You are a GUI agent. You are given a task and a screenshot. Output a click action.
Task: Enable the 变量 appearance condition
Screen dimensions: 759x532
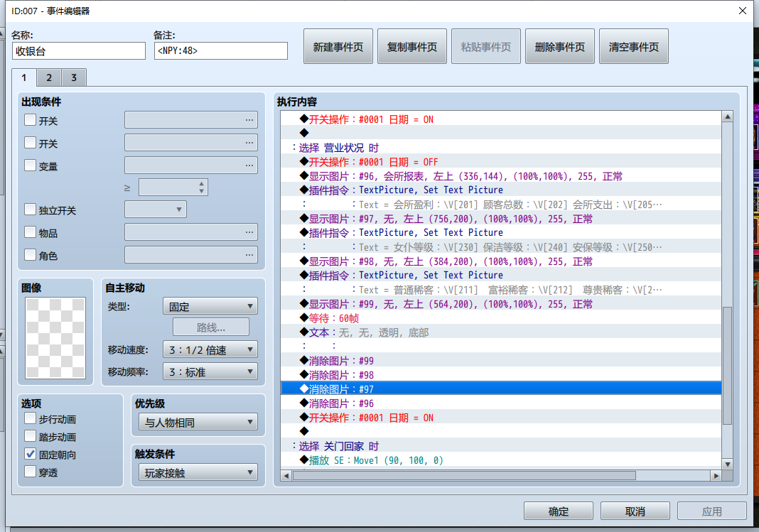coord(30,165)
